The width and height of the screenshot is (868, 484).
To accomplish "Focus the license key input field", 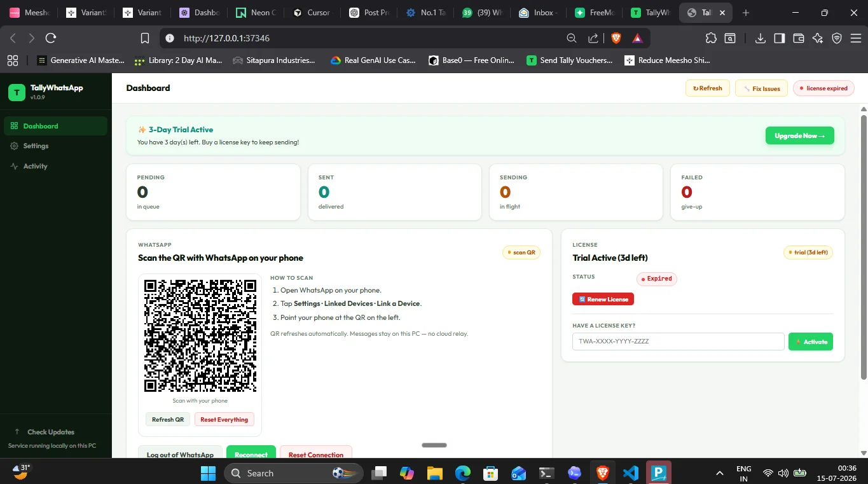I will click(x=679, y=342).
